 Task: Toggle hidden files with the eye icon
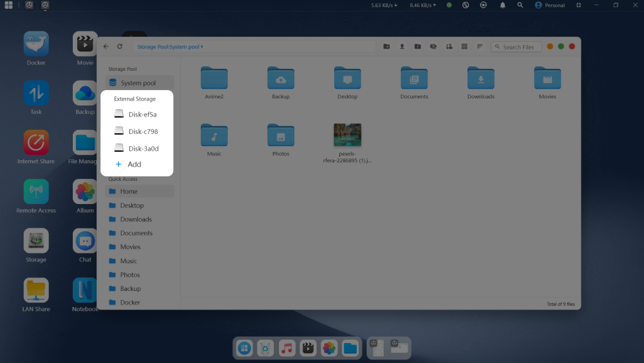433,47
